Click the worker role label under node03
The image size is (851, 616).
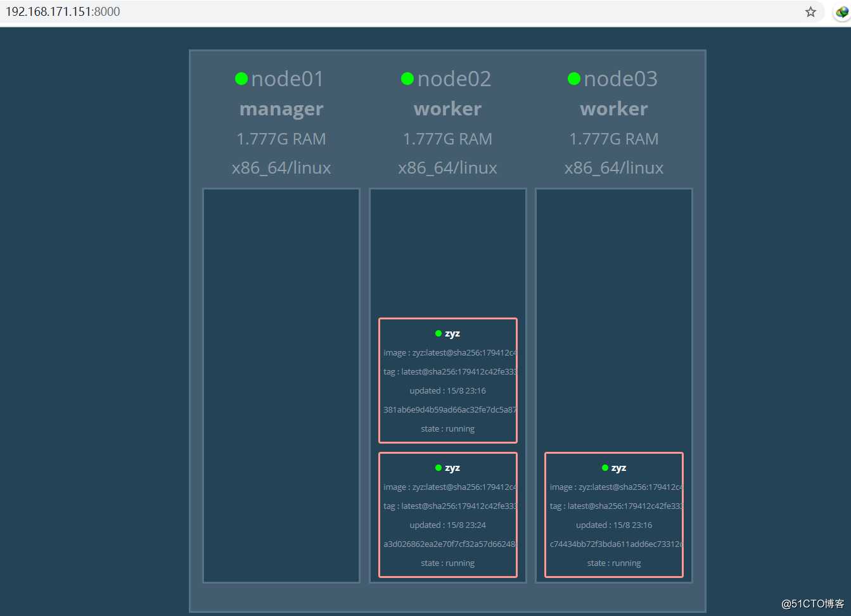tap(614, 109)
